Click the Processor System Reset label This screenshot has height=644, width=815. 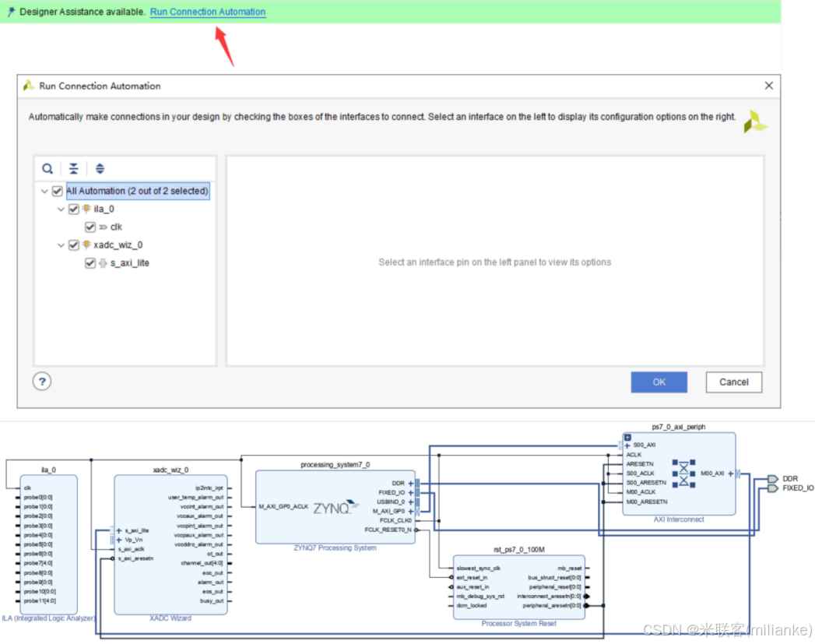pos(518,624)
